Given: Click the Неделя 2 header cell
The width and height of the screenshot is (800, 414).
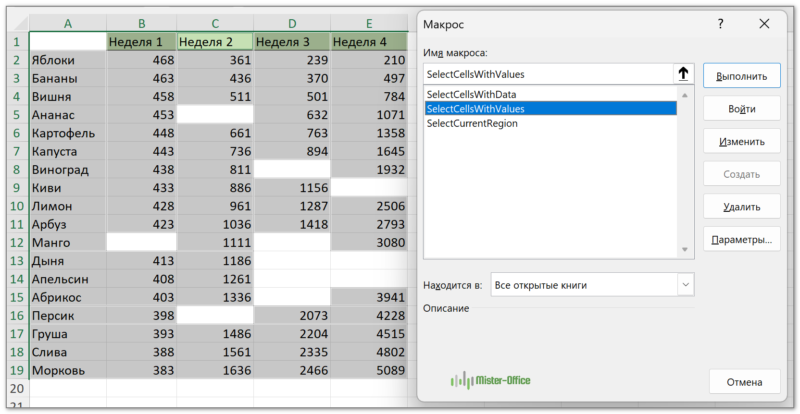Looking at the screenshot, I should (x=215, y=41).
